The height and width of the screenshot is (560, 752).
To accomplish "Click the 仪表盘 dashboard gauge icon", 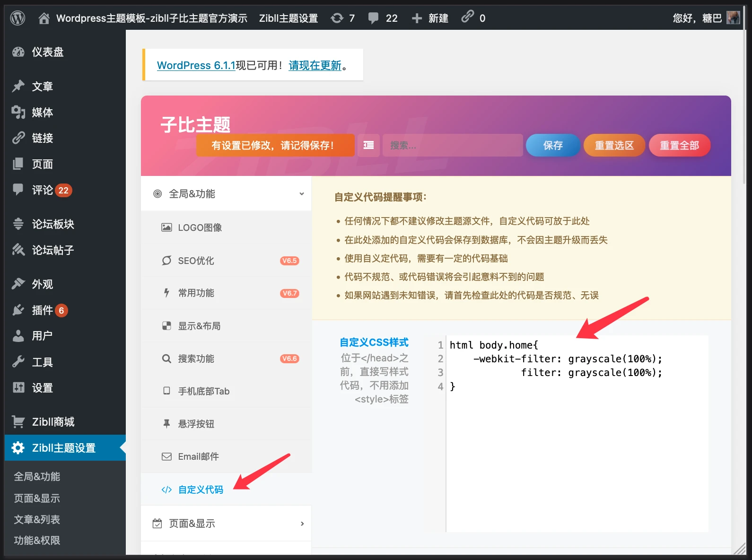I will click(18, 52).
